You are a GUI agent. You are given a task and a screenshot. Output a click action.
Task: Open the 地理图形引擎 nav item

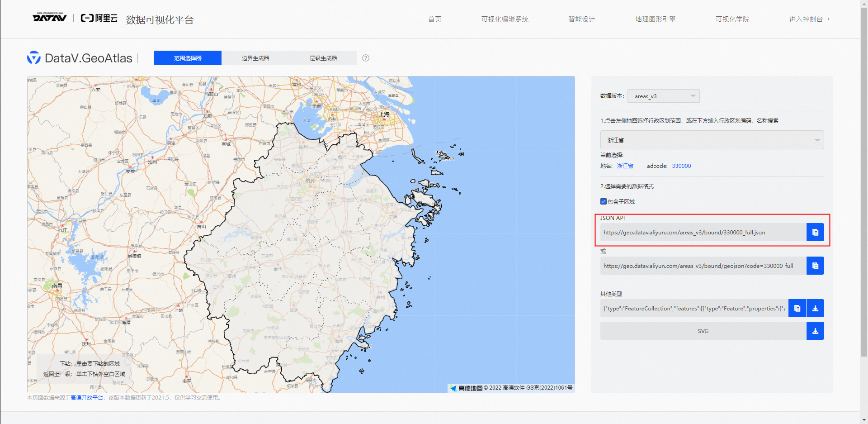655,19
